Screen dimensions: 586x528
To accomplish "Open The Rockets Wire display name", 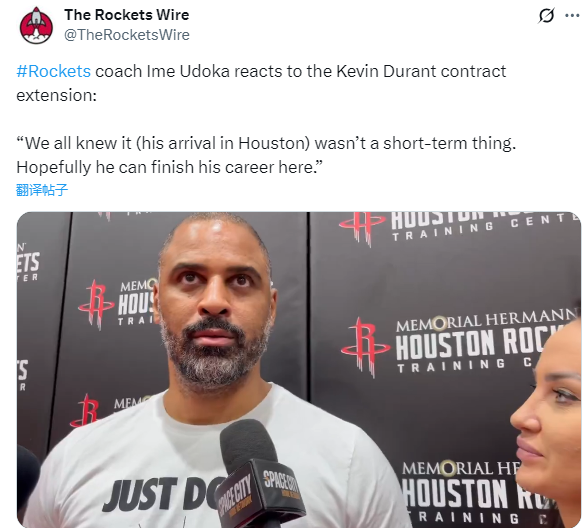I will point(127,15).
